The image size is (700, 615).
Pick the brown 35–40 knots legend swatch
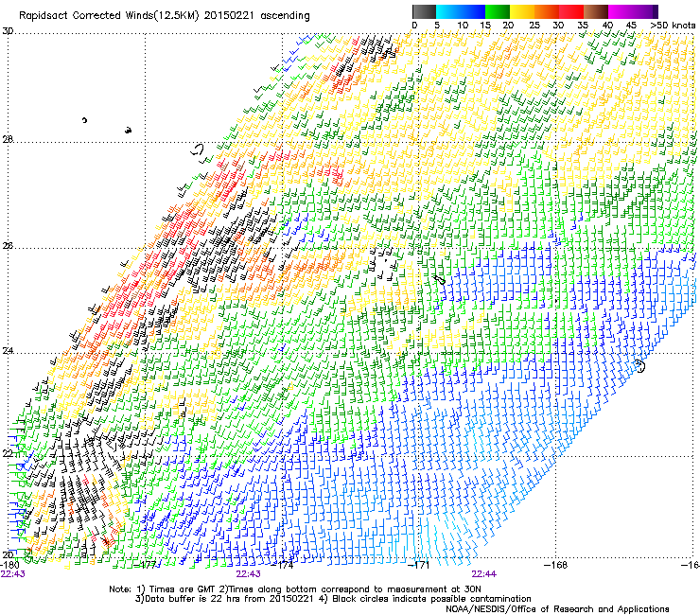click(x=596, y=11)
